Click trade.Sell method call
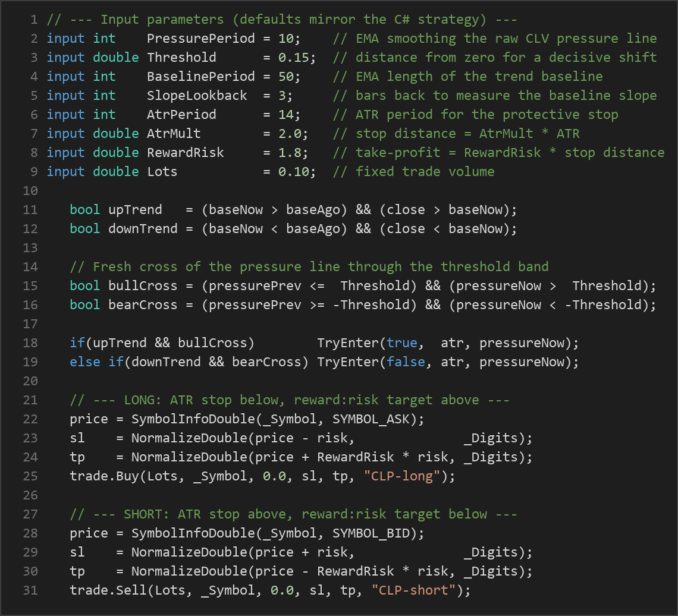Screen dimensions: 678x616 point(108,590)
